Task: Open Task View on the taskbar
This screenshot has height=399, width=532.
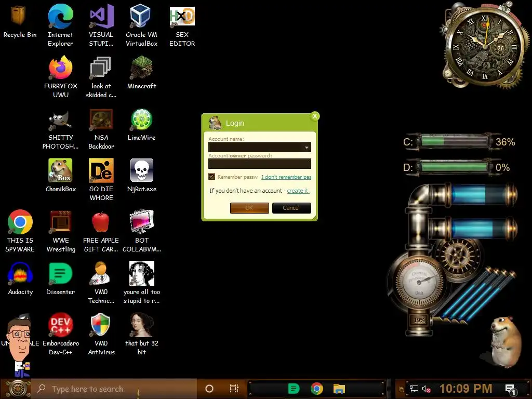Action: pos(234,389)
